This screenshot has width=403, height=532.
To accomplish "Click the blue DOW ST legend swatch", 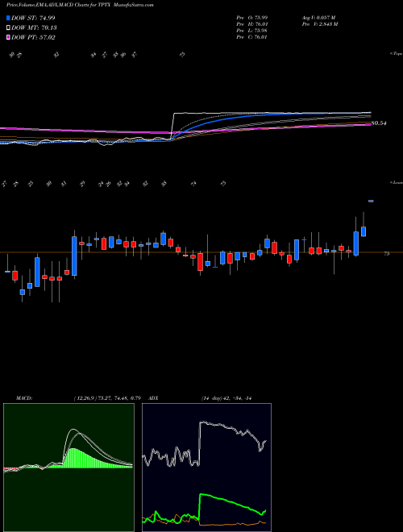I will [8, 18].
